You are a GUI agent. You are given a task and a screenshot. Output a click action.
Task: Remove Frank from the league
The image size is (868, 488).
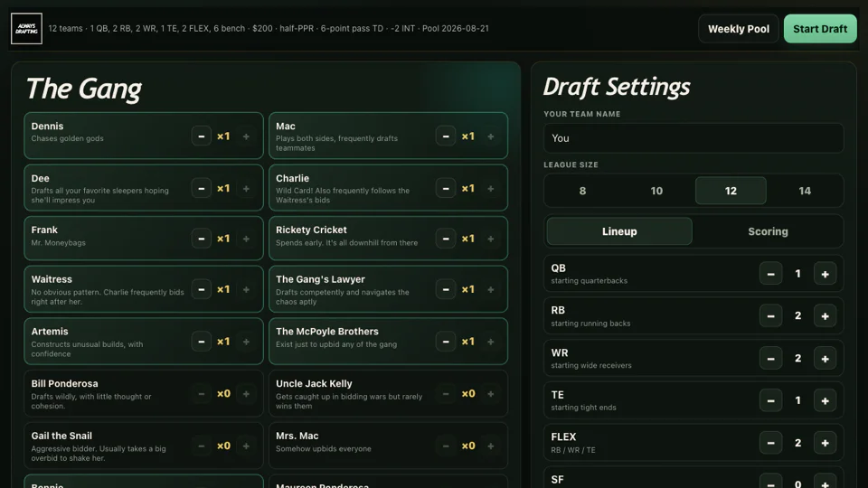202,239
